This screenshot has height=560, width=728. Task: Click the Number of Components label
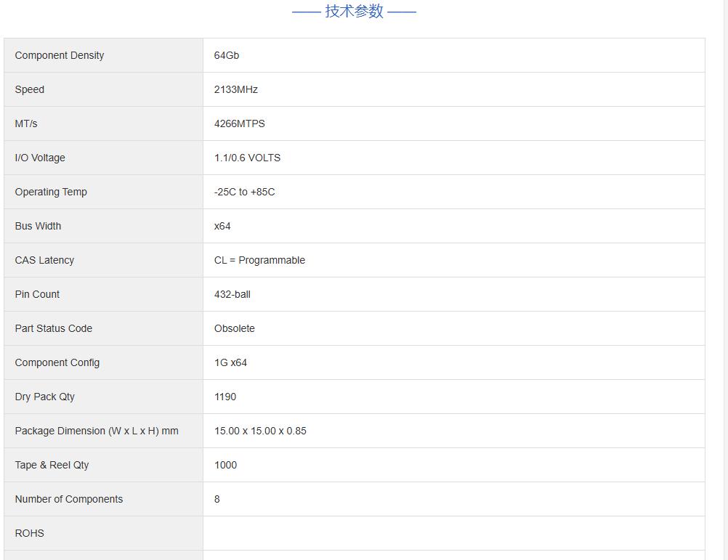(69, 499)
